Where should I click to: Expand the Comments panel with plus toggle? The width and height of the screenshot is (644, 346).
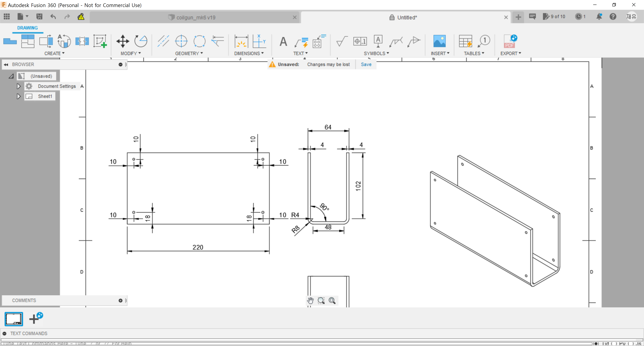pyautogui.click(x=121, y=300)
